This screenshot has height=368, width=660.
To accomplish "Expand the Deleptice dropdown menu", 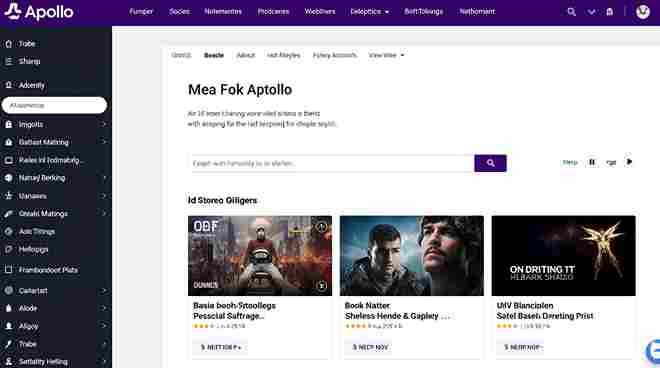I will pos(370,12).
